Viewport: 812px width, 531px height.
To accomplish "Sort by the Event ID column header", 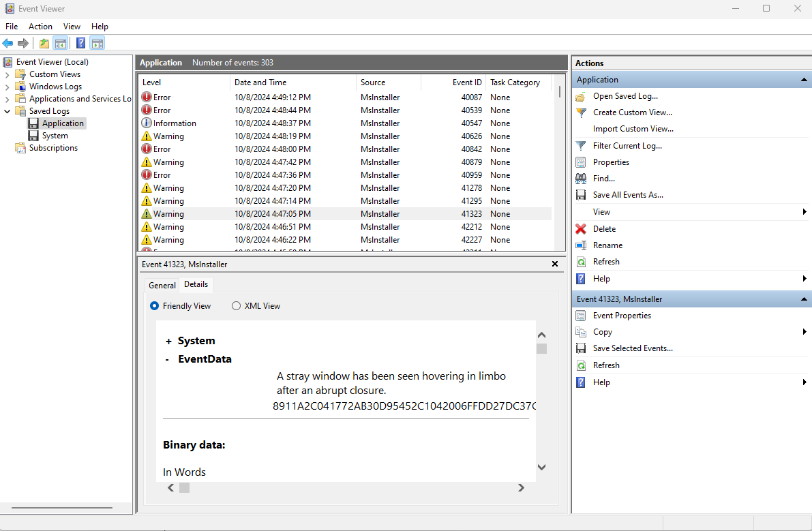I will pos(453,82).
